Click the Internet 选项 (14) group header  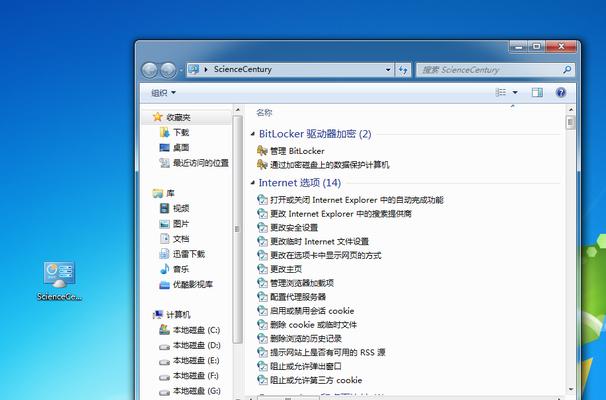click(300, 182)
